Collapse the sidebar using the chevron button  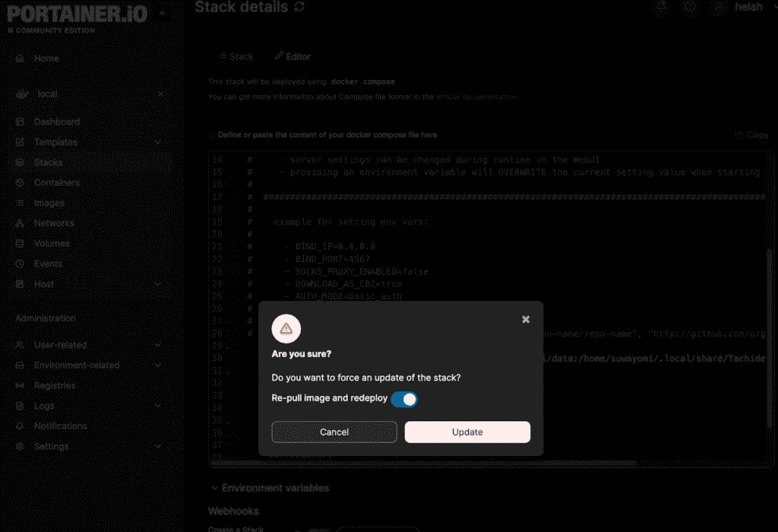point(161,14)
